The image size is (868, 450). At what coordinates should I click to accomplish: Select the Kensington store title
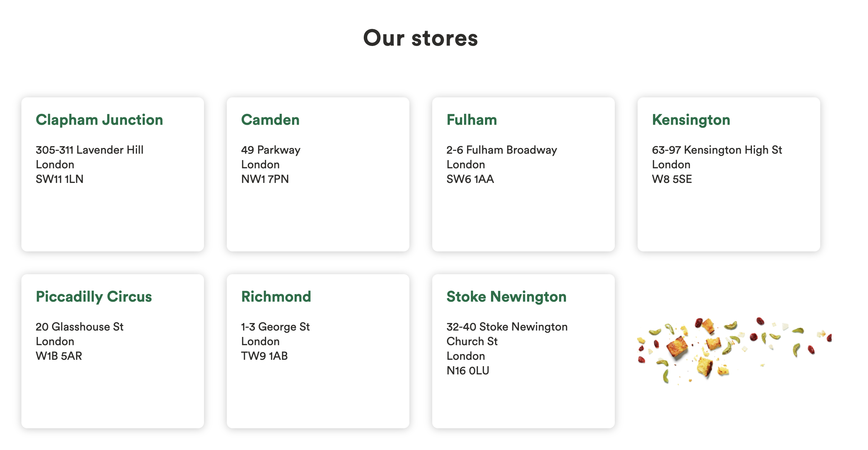[691, 120]
